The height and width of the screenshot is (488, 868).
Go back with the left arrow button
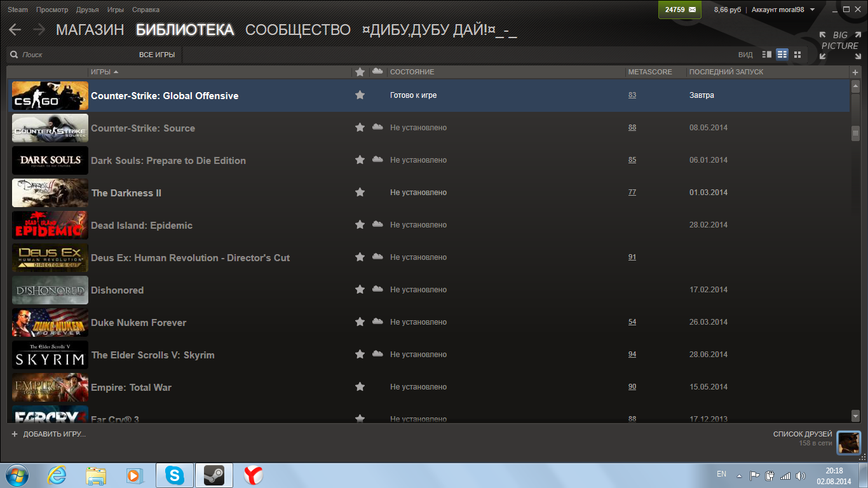(15, 29)
